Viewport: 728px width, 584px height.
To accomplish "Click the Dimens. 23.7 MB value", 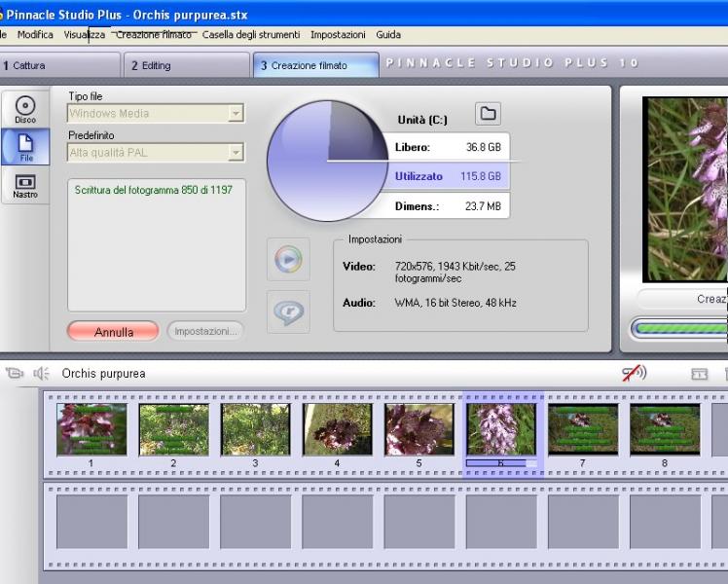I will click(x=483, y=206).
